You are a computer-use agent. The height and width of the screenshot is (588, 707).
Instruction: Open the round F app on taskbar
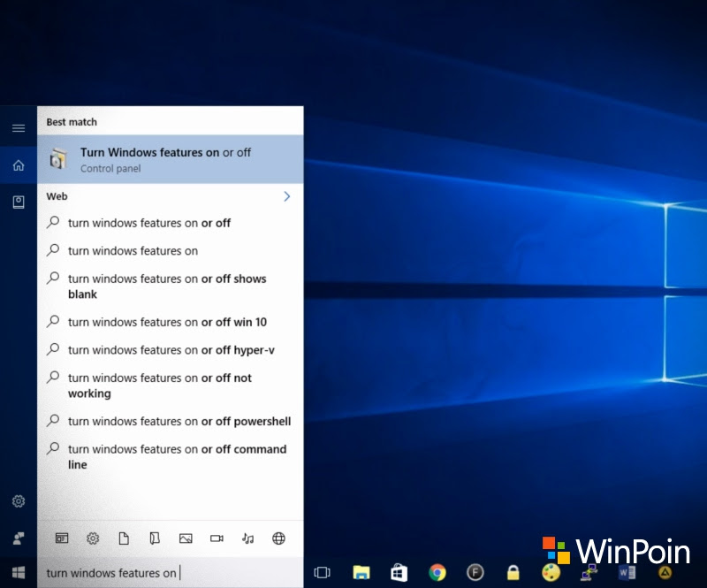pyautogui.click(x=475, y=573)
